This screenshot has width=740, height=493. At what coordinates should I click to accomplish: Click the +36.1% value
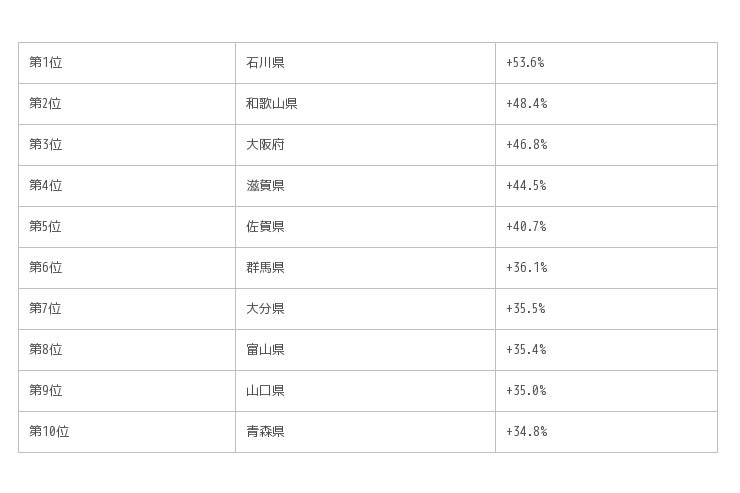click(x=526, y=268)
